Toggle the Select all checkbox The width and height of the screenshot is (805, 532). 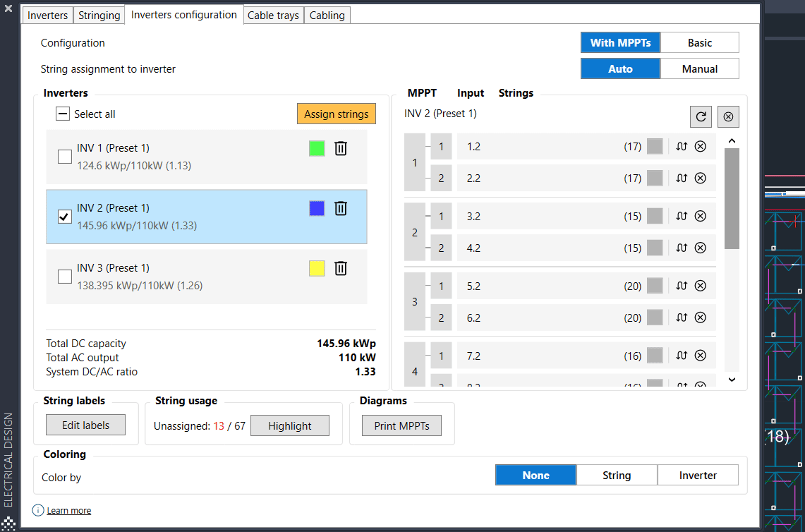63,114
